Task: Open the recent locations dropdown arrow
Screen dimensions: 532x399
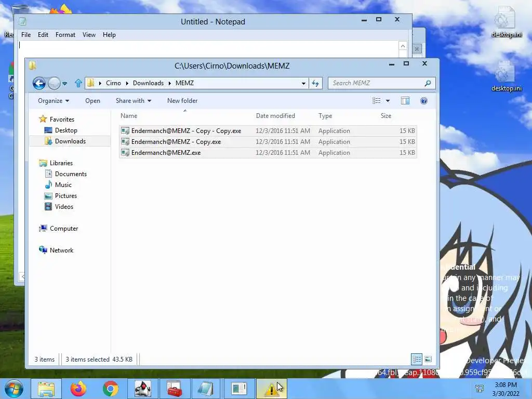Action: [x=65, y=84]
